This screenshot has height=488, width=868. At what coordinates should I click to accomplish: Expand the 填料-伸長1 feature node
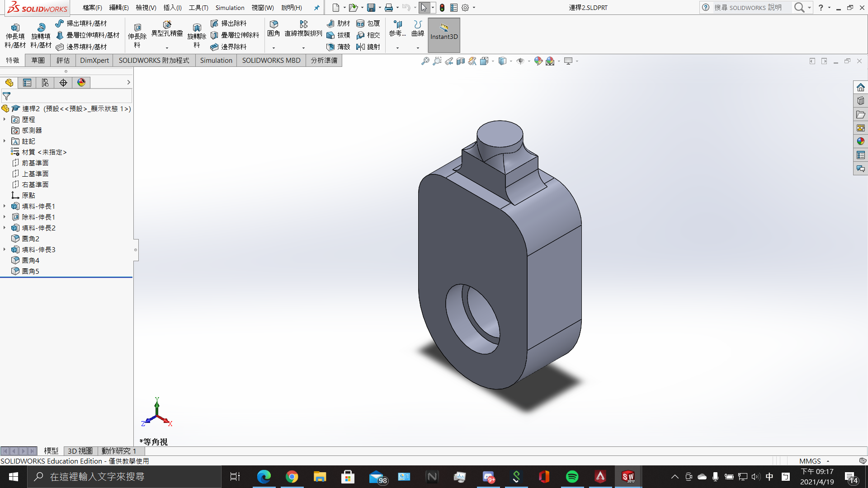[x=5, y=206]
